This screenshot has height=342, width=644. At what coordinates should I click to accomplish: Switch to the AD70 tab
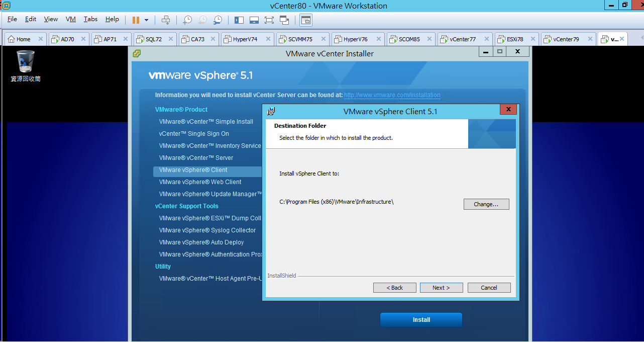tap(67, 39)
